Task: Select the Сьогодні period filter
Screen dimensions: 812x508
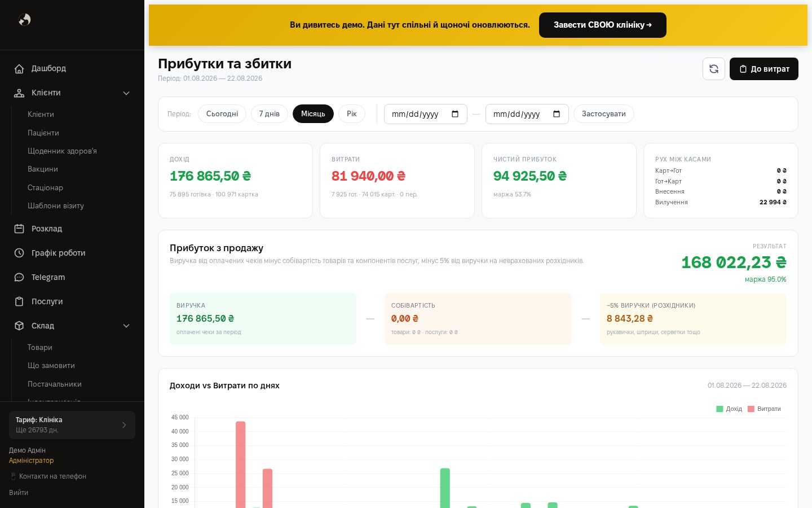Action: (222, 114)
